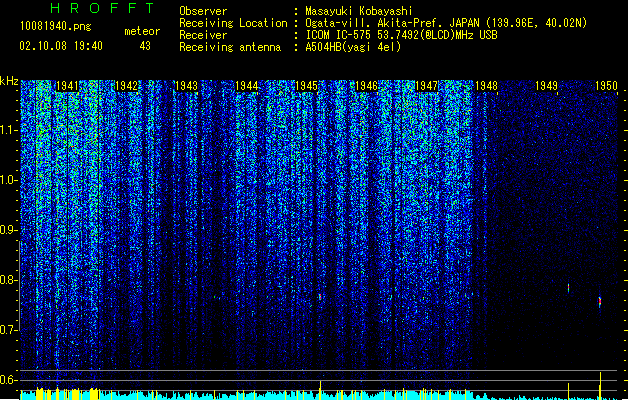Viewport: 629px width, 400px height.
Task: Click the 1941 time marker
Action: (x=67, y=86)
